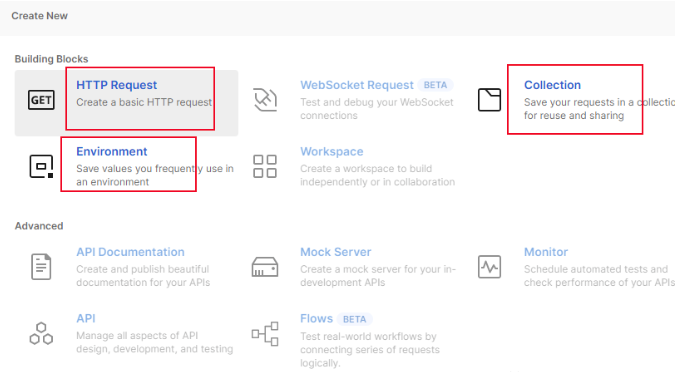Viewport: 683px width, 372px height.
Task: Click 'Save your requests in a collection' text
Action: point(599,109)
